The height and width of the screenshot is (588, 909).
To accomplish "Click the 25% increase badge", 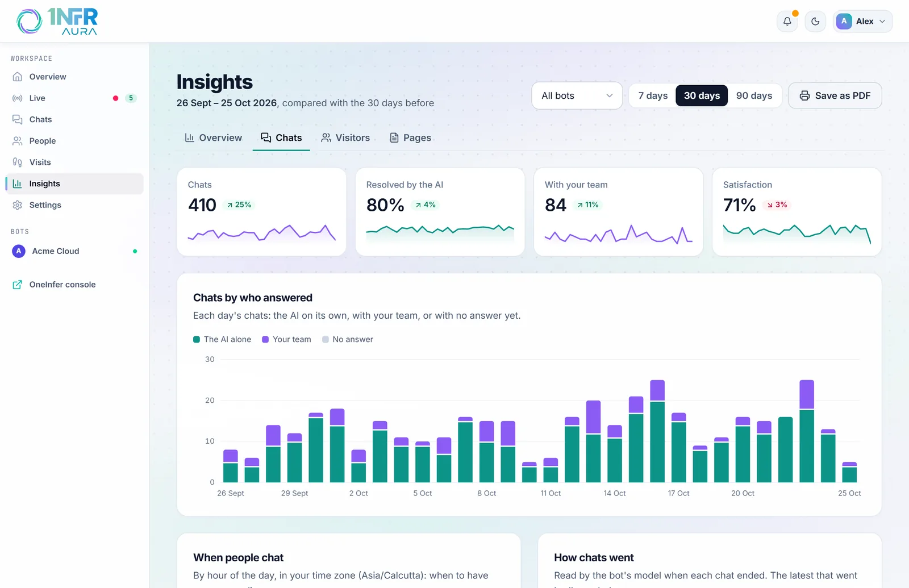I will (x=239, y=205).
